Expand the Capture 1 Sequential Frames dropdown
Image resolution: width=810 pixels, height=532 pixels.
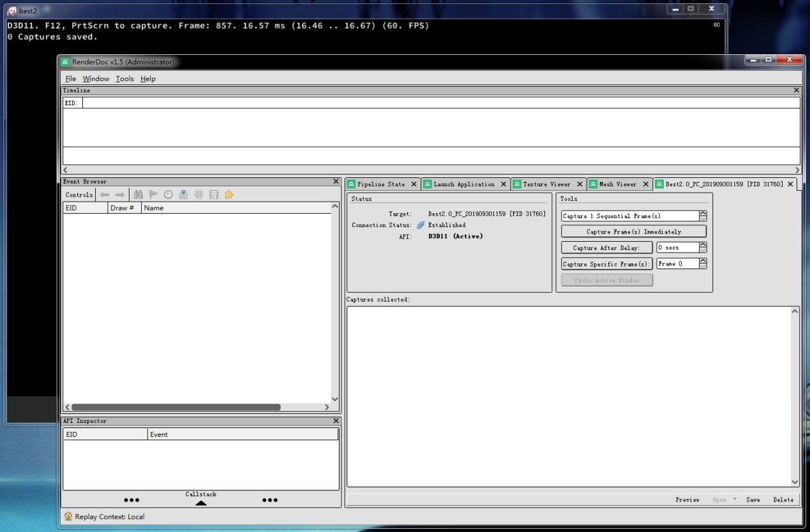pos(703,216)
